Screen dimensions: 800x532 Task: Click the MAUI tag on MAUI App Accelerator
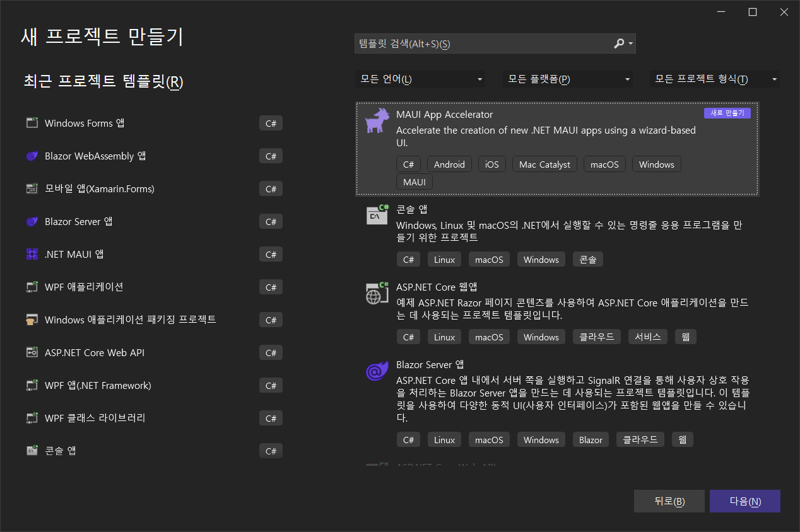tap(415, 182)
